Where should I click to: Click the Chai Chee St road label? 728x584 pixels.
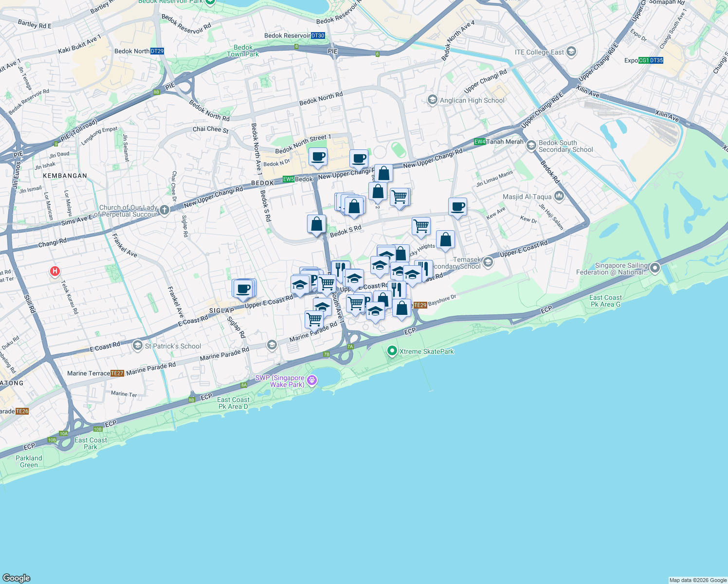coord(211,129)
